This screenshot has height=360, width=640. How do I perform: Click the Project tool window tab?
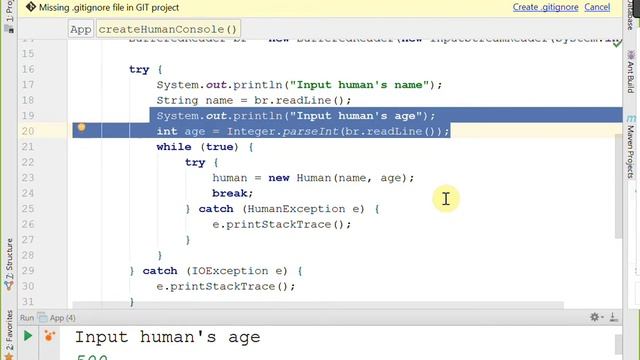pos(9,16)
